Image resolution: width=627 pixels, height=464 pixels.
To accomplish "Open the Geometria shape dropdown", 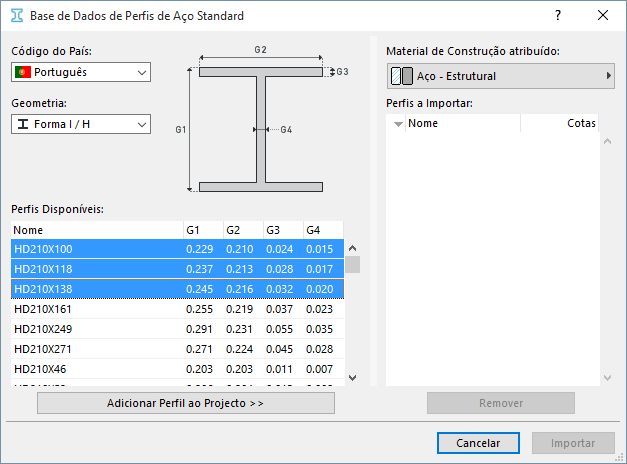I will click(81, 124).
